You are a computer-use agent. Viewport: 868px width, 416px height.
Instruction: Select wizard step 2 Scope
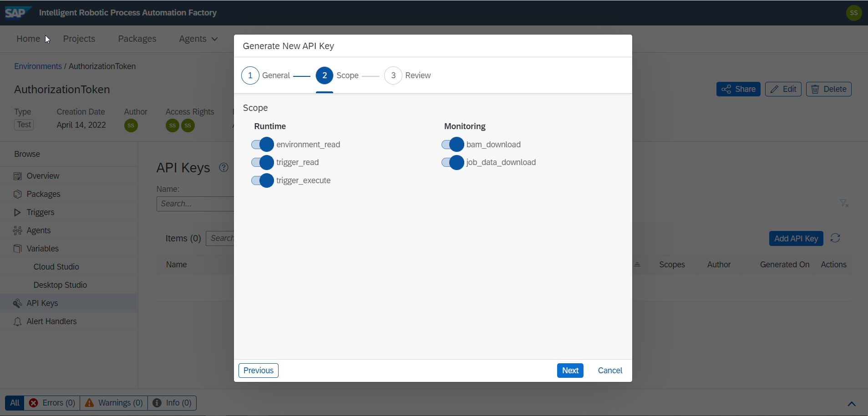tap(337, 75)
